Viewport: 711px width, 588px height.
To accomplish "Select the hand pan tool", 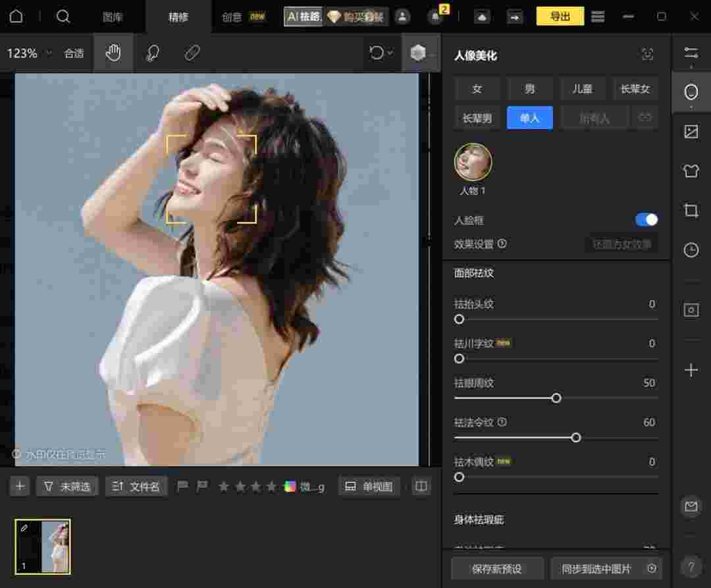I will coord(113,53).
